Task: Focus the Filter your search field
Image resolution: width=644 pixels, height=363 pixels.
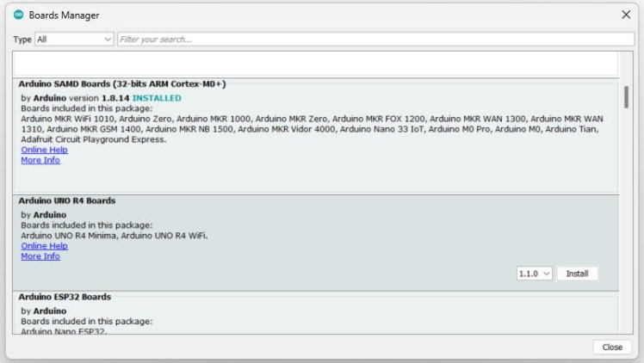Action: (x=375, y=40)
